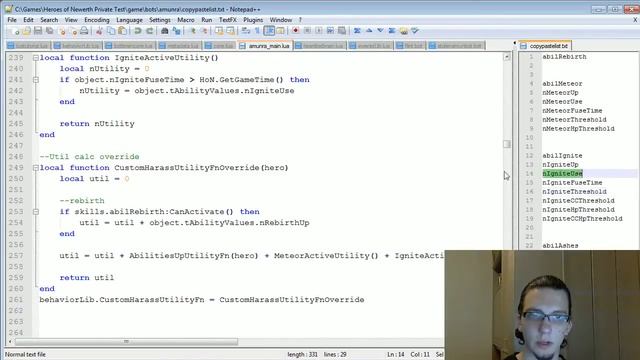
Task: Click 'length : 331' in status bar
Action: [x=302, y=354]
